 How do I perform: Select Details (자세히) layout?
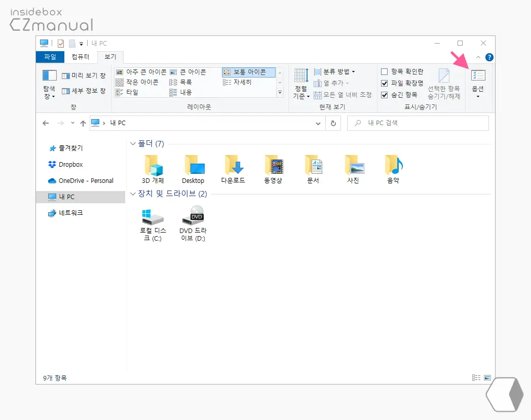pos(237,82)
